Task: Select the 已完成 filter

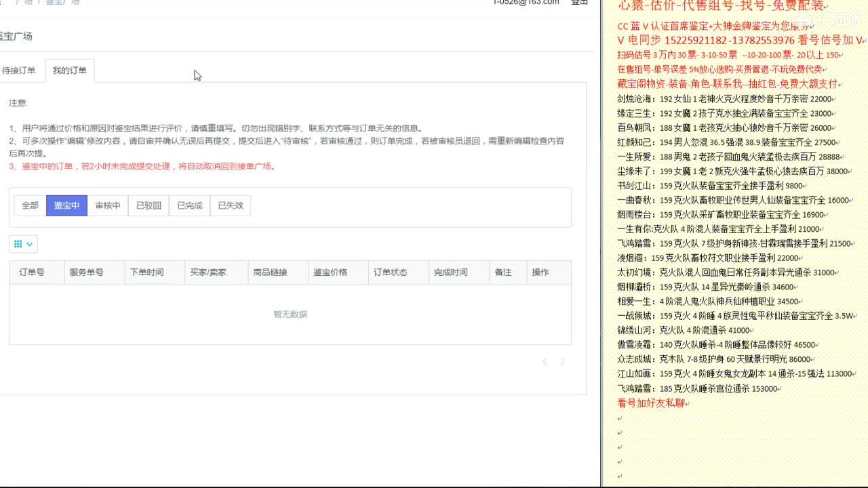Action: tap(189, 205)
